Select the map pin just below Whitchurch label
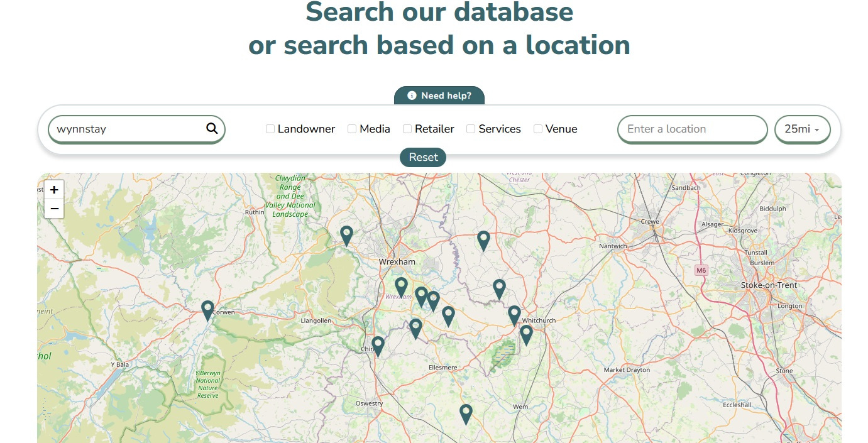Image resolution: width=868 pixels, height=443 pixels. click(x=526, y=335)
